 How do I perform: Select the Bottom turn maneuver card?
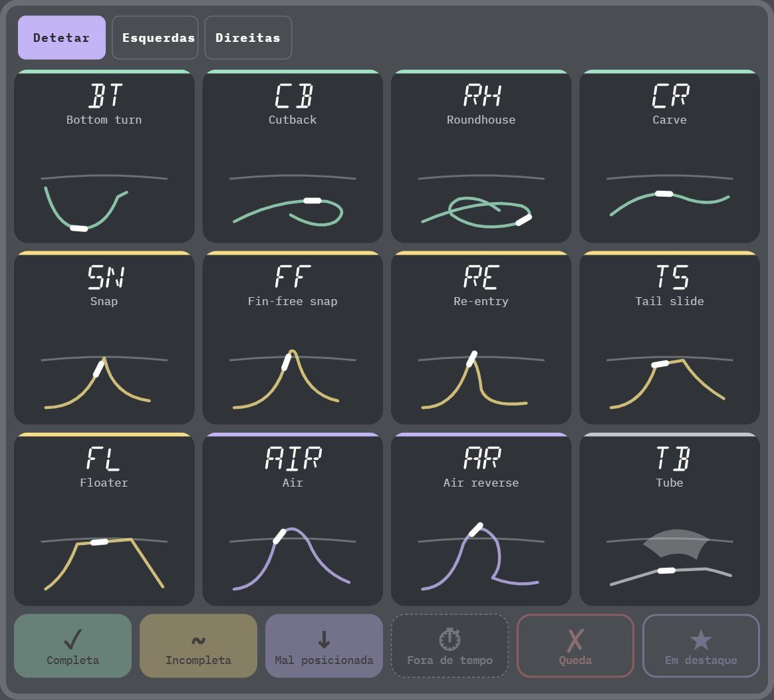point(104,156)
